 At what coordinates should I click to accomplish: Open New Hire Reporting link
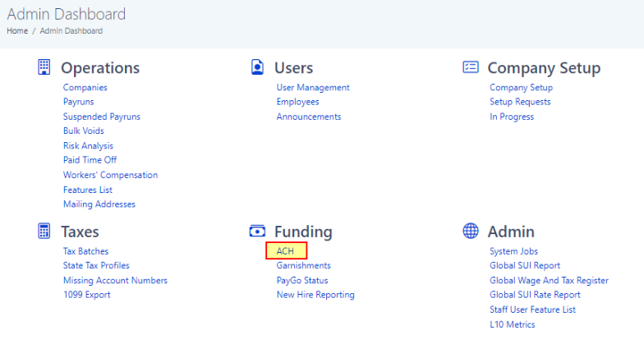pos(315,295)
